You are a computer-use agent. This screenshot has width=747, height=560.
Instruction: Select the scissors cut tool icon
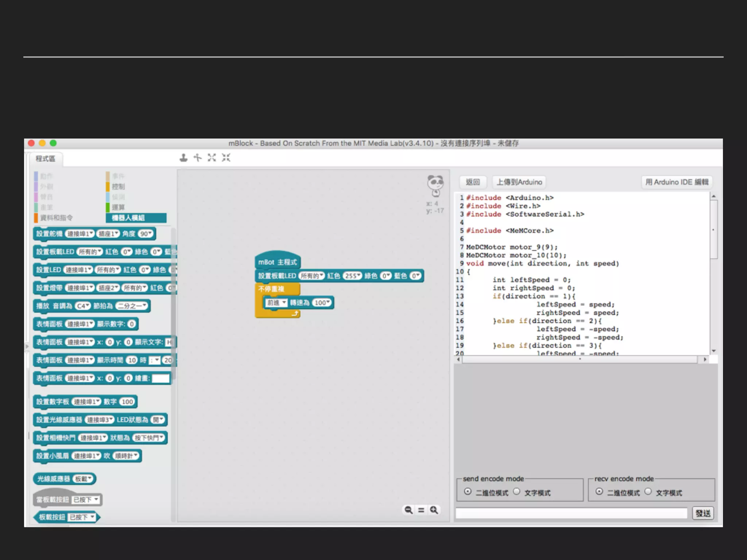(197, 157)
